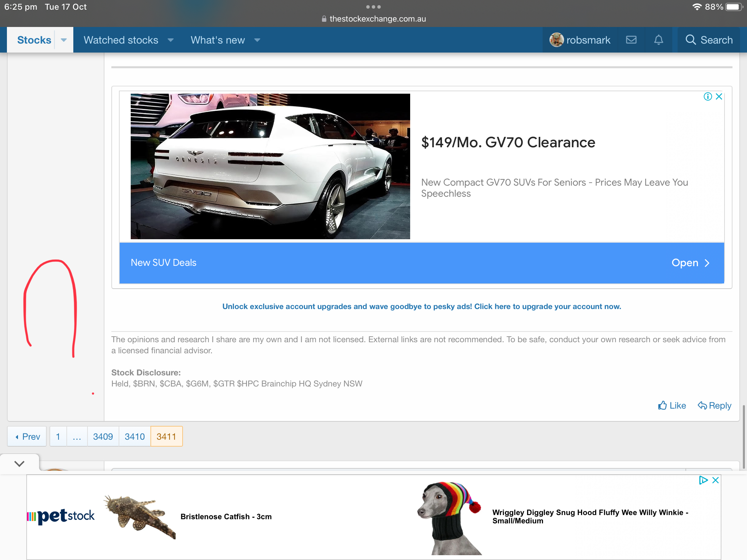Reply to the post

point(714,405)
